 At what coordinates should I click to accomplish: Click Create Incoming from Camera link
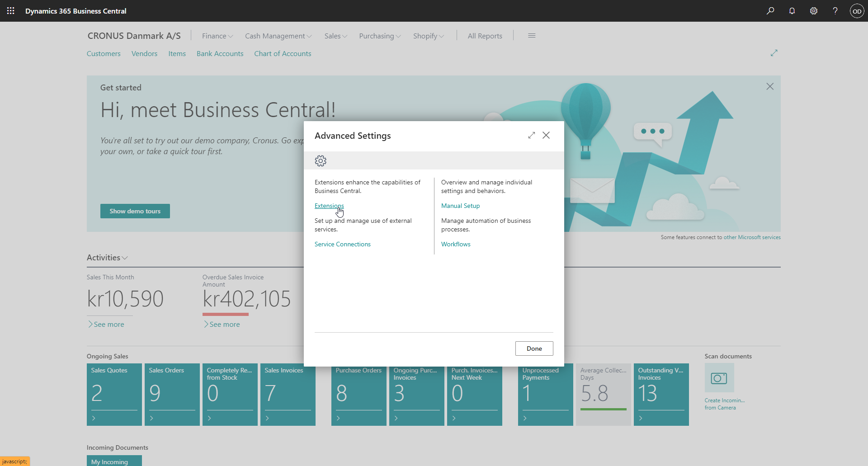click(724, 404)
